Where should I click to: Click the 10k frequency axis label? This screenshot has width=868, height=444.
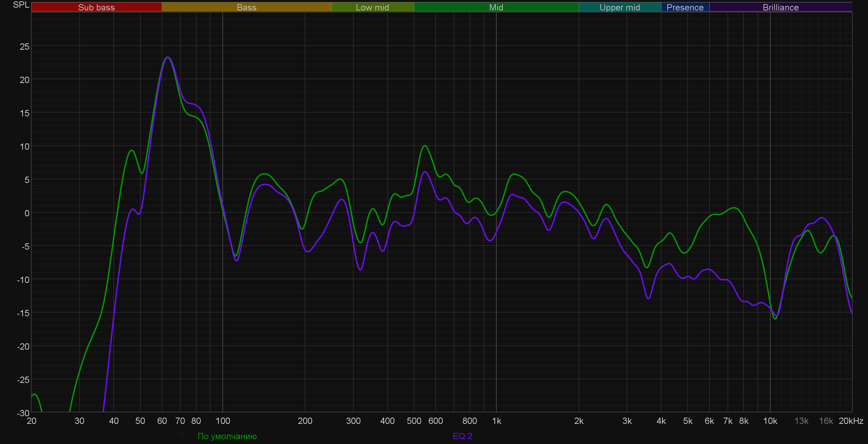770,421
